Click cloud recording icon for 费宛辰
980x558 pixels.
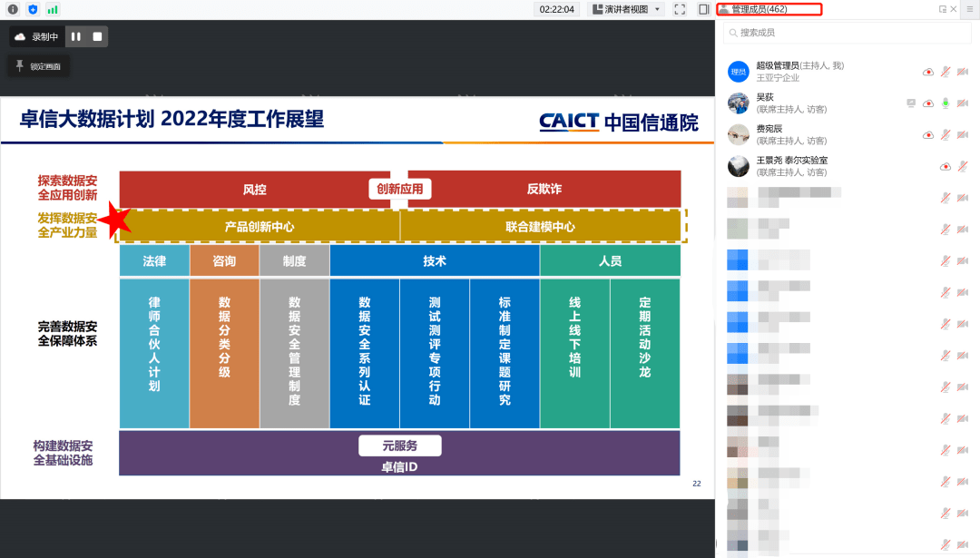pyautogui.click(x=928, y=135)
